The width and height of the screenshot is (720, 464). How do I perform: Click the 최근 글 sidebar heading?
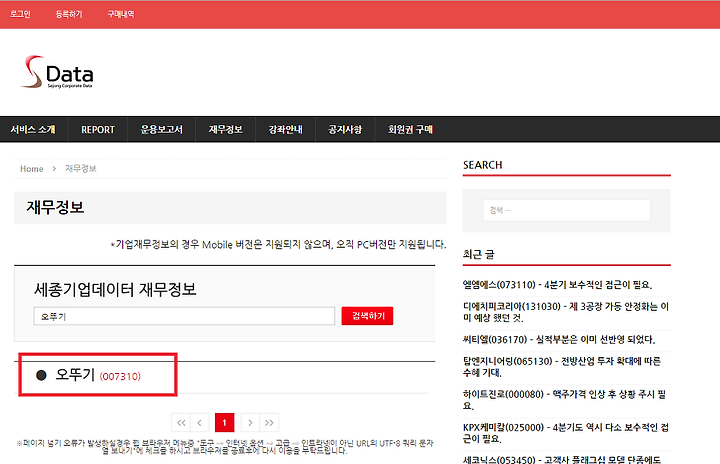478,254
